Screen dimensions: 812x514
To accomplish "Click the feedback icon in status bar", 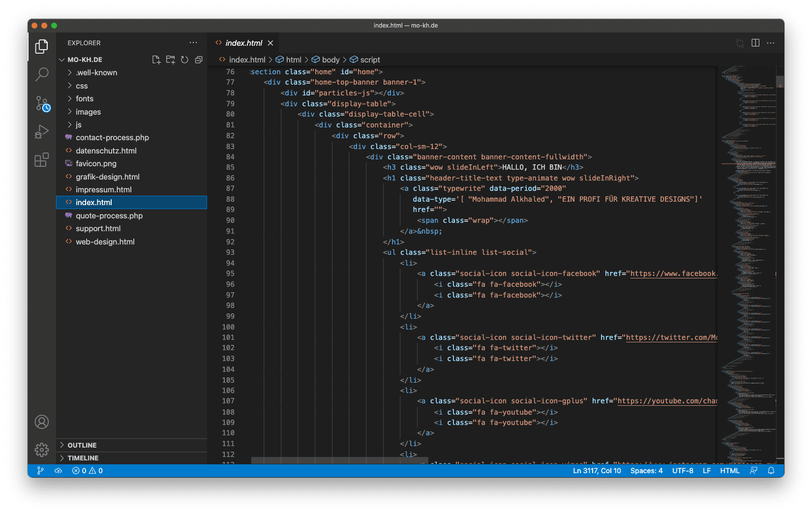I will (753, 471).
